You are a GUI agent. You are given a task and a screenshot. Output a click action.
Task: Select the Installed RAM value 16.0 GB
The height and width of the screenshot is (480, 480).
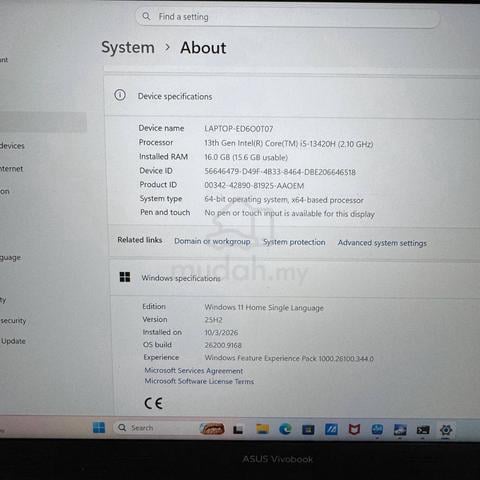point(246,157)
